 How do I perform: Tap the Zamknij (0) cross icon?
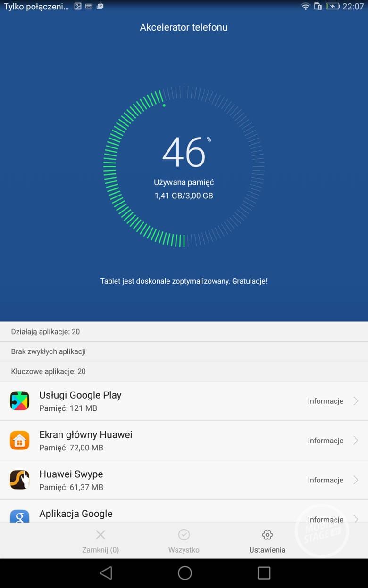click(100, 535)
